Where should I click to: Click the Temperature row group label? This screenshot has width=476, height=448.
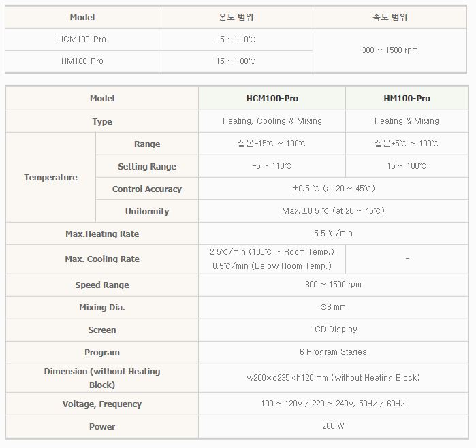[x=50, y=178]
